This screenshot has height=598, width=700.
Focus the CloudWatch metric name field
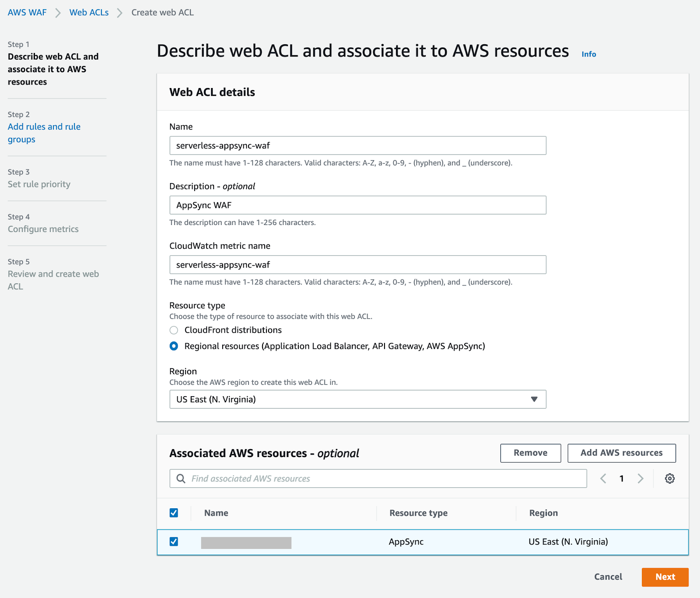coord(357,265)
